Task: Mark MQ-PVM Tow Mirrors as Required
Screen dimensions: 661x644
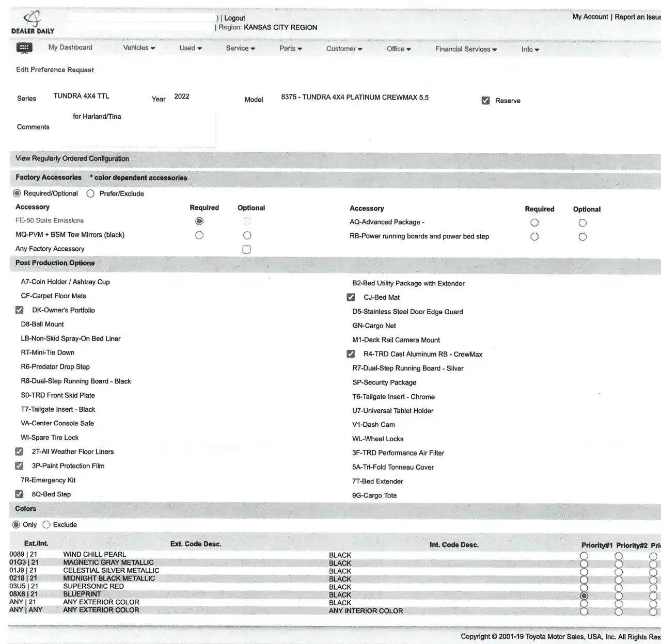Action: click(199, 235)
